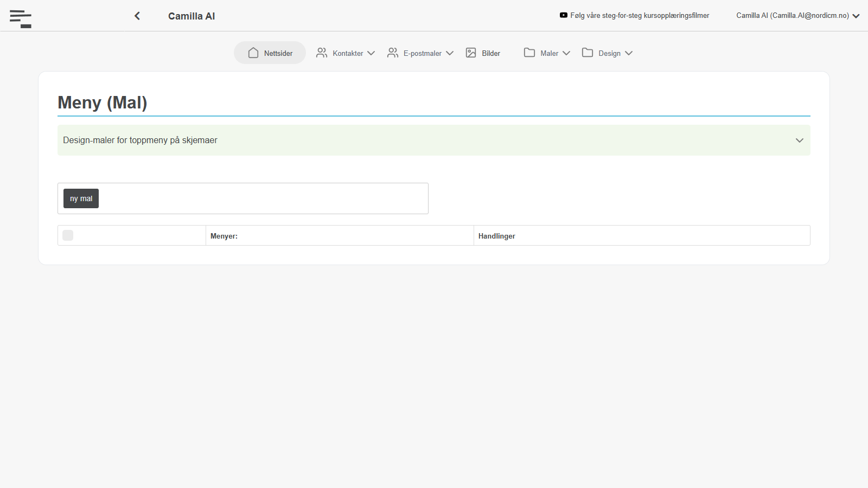Expand the Maler dropdown chevron
868x488 pixels.
[x=566, y=53]
